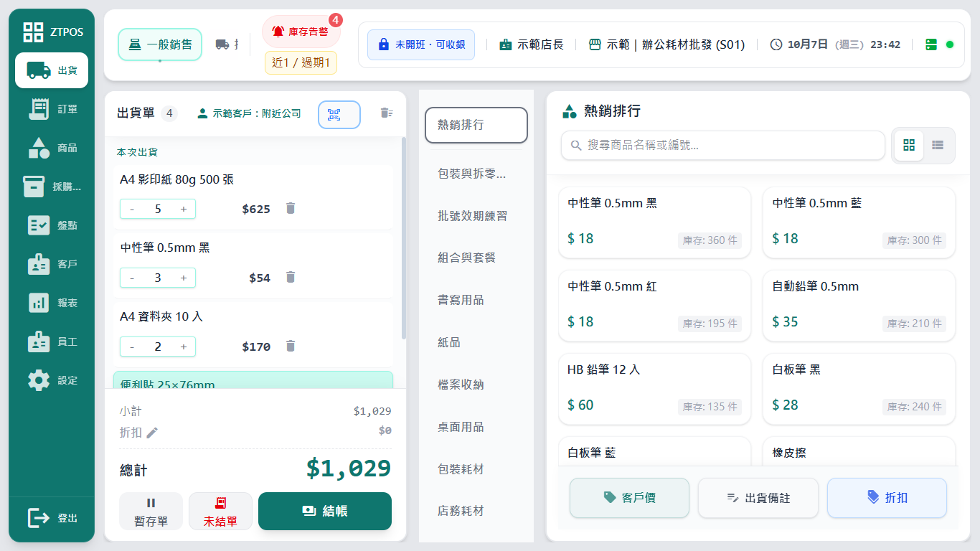Clear the 出貨單 with trash-list icon

pos(386,113)
